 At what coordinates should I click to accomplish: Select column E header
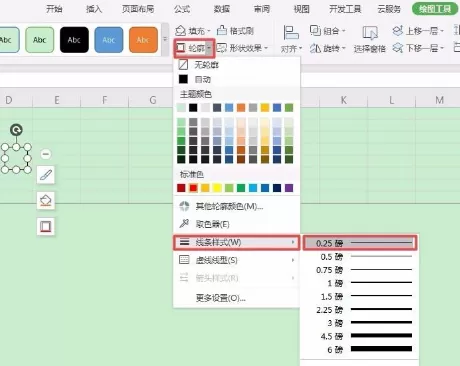pos(57,100)
